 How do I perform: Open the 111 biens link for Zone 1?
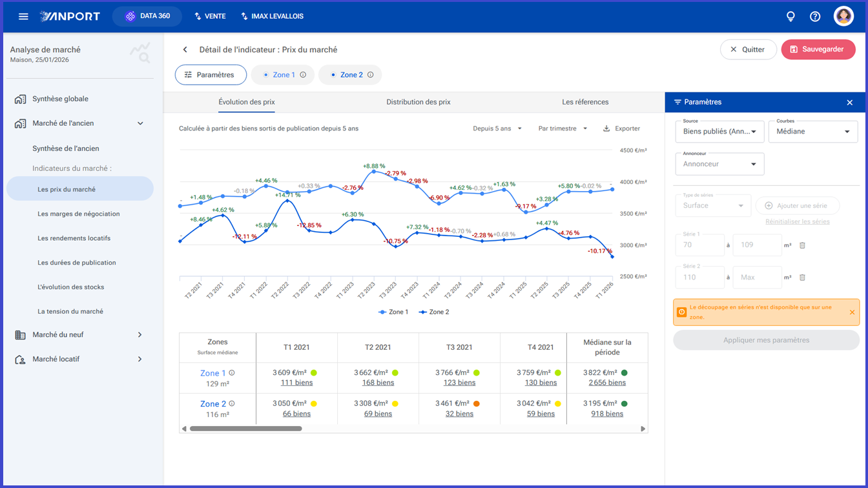[x=296, y=383]
